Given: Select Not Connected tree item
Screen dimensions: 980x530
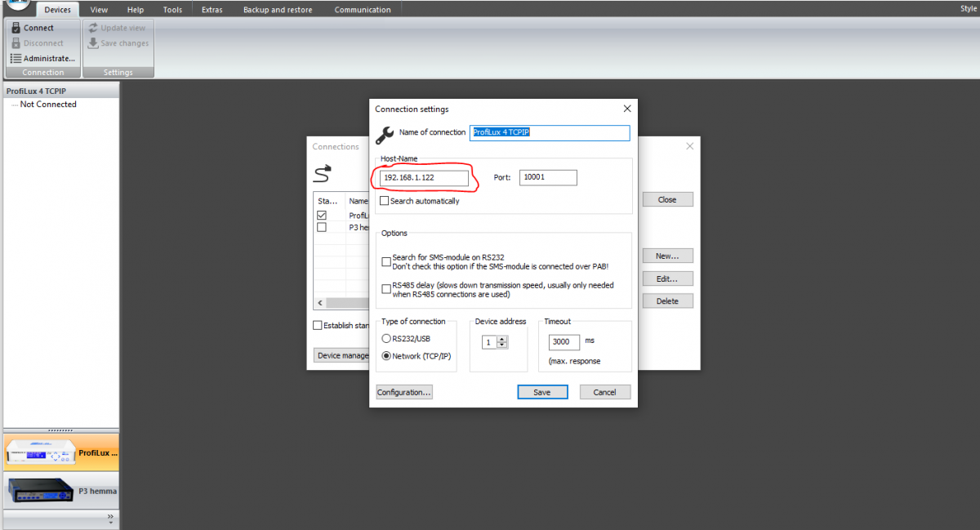Looking at the screenshot, I should [48, 105].
